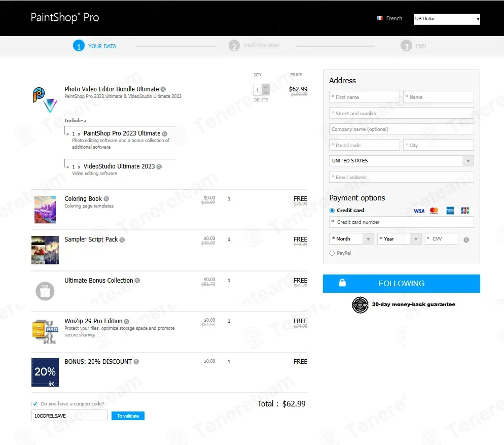Click the Total $62.99 amount
Viewport: 504px width, 445px height.
click(x=294, y=404)
